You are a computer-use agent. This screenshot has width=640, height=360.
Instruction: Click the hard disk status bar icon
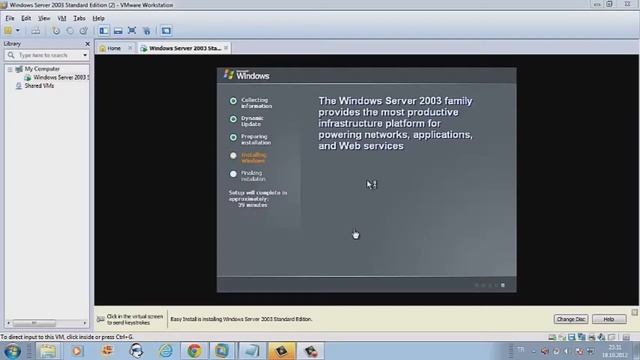[x=552, y=337]
